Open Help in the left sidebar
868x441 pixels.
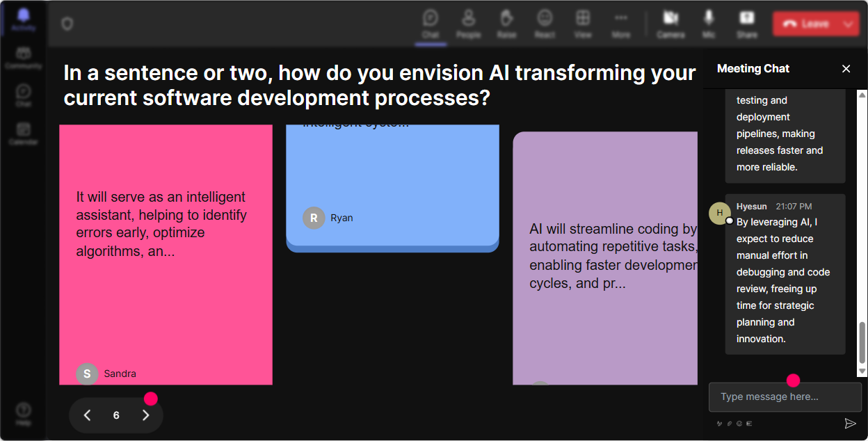(x=24, y=414)
